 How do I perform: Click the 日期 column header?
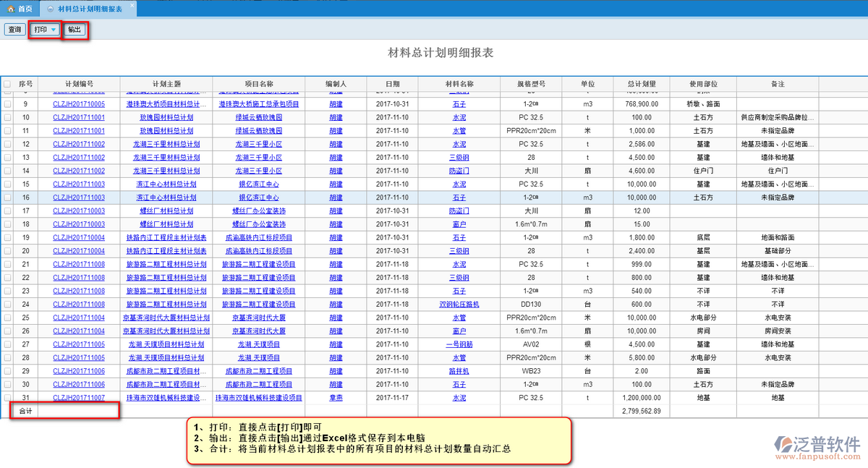tap(392, 84)
